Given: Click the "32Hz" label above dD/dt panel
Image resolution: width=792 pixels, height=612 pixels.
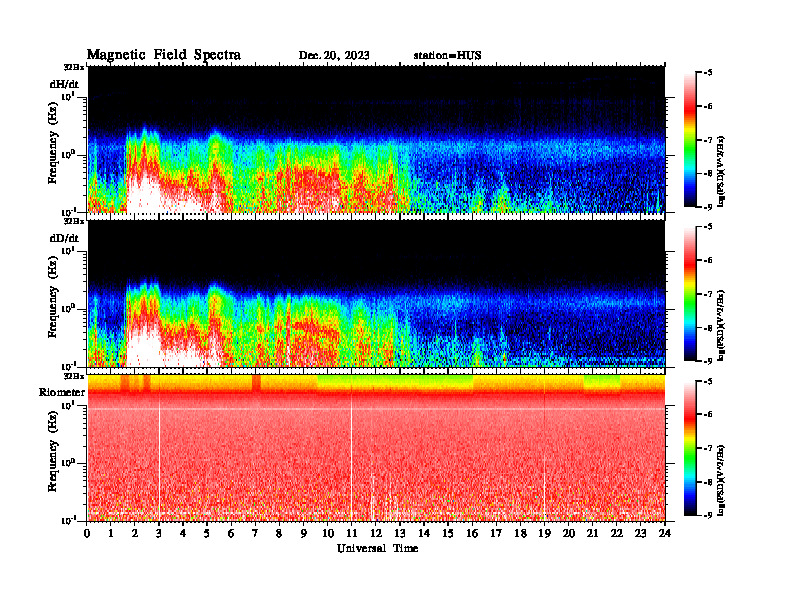Looking at the screenshot, I should pyautogui.click(x=74, y=221).
